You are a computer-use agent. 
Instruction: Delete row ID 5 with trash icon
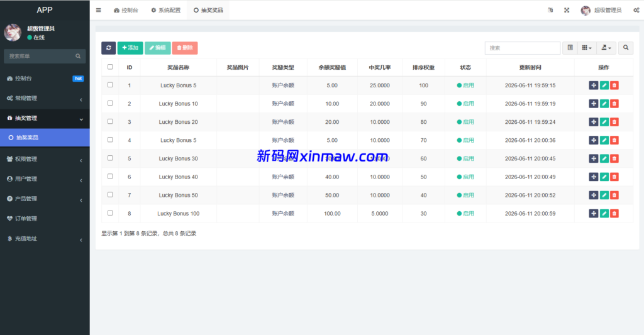click(x=614, y=158)
